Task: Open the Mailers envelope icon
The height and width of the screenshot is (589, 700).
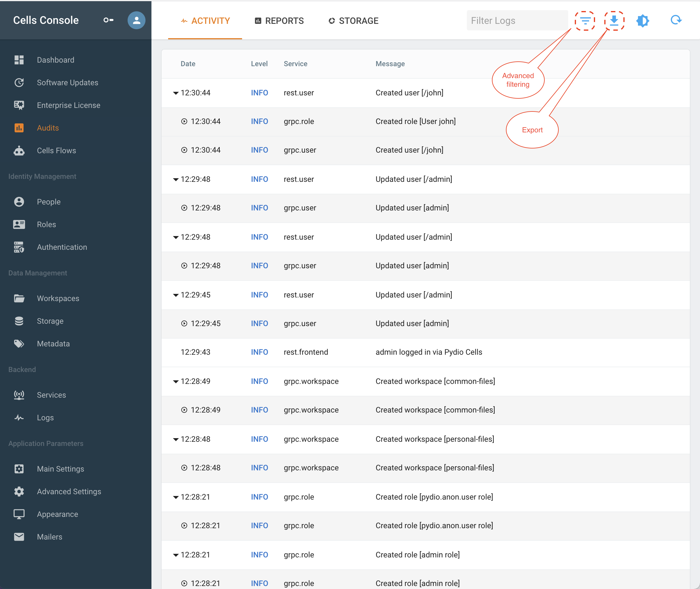Action: click(x=19, y=537)
